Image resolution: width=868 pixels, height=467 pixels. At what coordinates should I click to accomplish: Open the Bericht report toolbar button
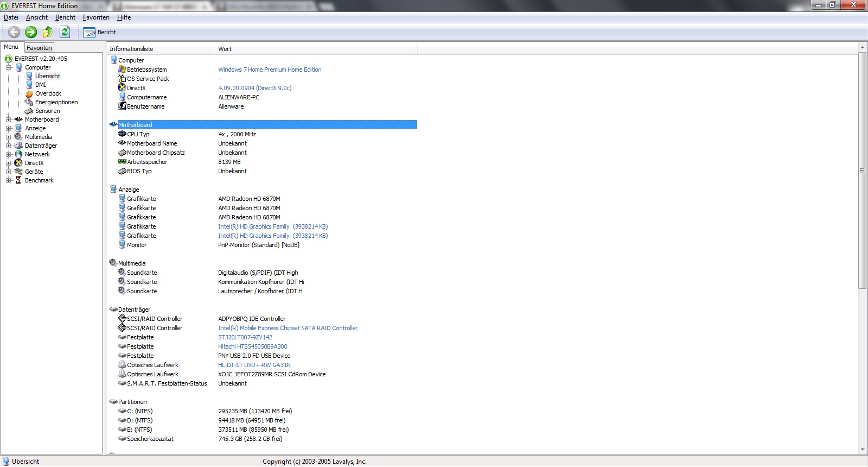100,33
